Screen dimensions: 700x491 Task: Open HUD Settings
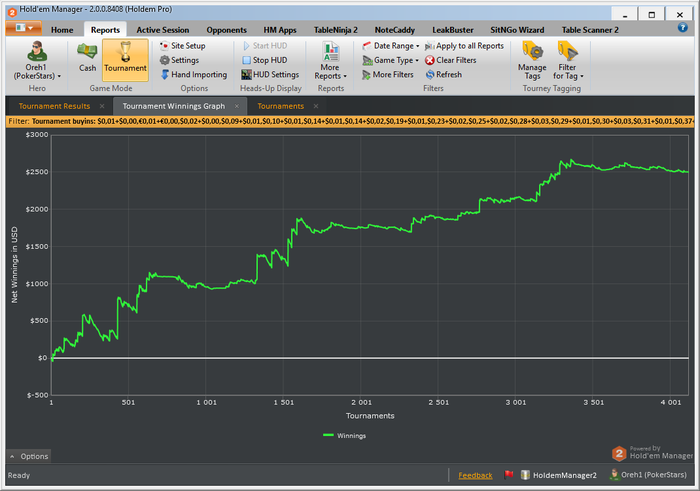[270, 75]
